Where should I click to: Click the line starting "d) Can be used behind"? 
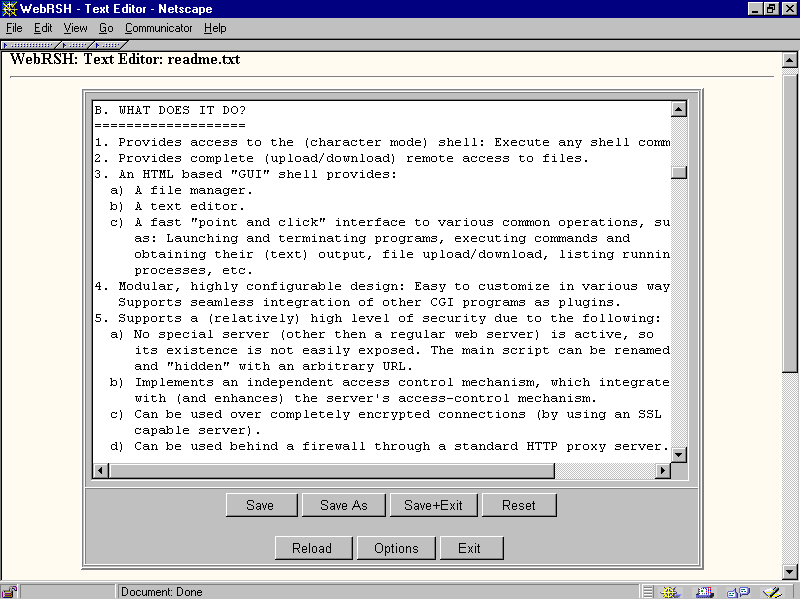389,446
